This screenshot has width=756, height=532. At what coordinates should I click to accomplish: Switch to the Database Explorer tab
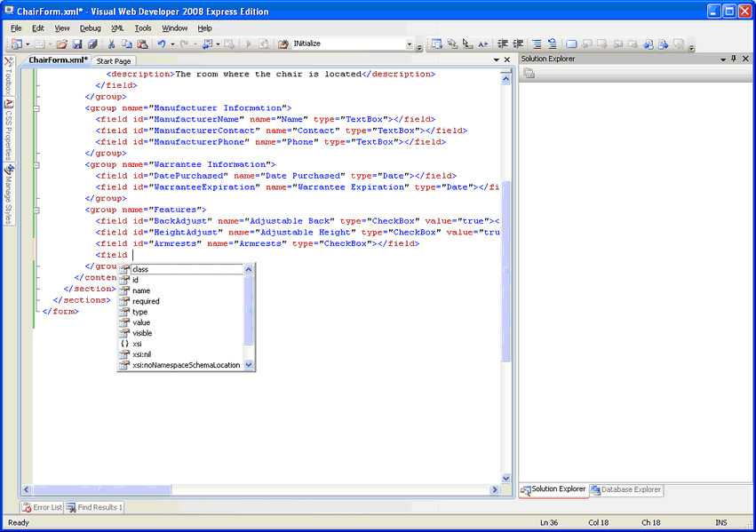pos(626,489)
